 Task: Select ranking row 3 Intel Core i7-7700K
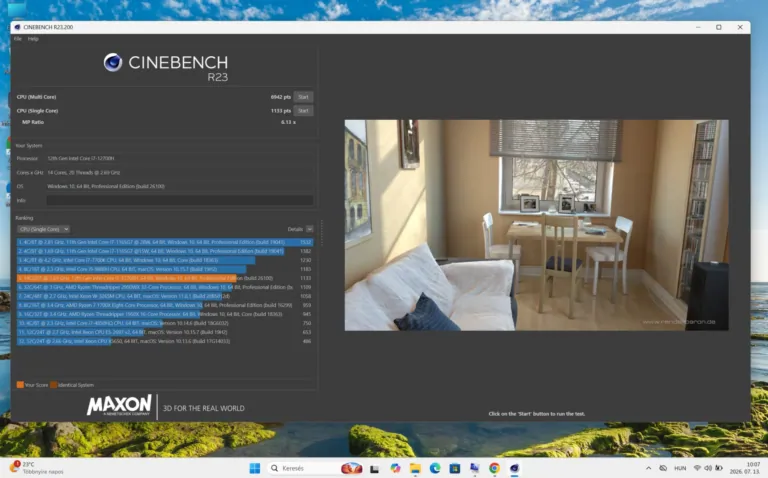coord(165,260)
